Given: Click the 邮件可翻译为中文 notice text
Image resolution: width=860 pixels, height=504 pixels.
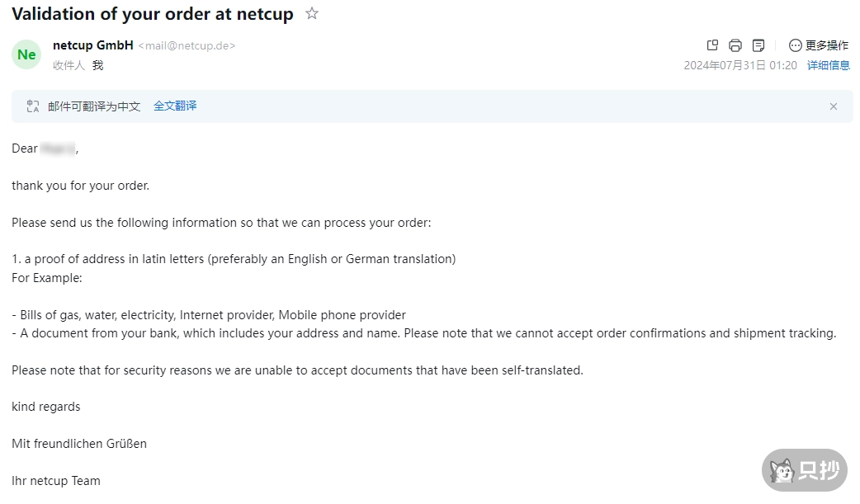Looking at the screenshot, I should pyautogui.click(x=94, y=106).
